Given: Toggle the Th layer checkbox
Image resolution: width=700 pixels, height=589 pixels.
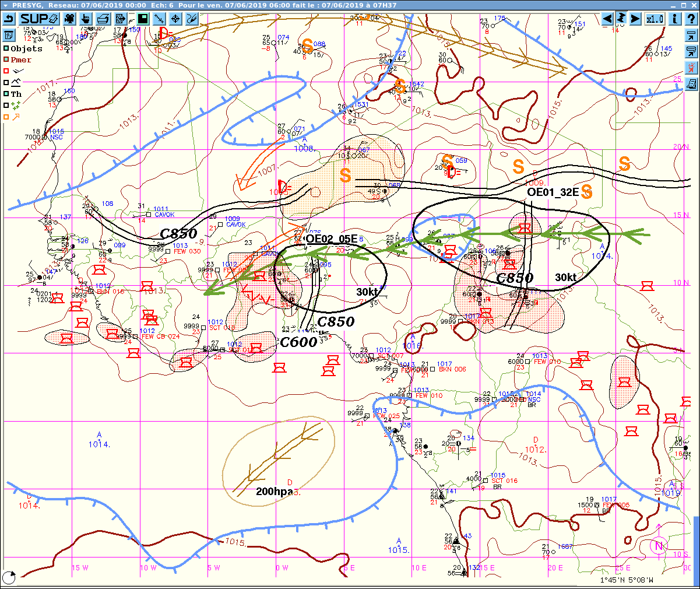Looking at the screenshot, I should coord(6,93).
